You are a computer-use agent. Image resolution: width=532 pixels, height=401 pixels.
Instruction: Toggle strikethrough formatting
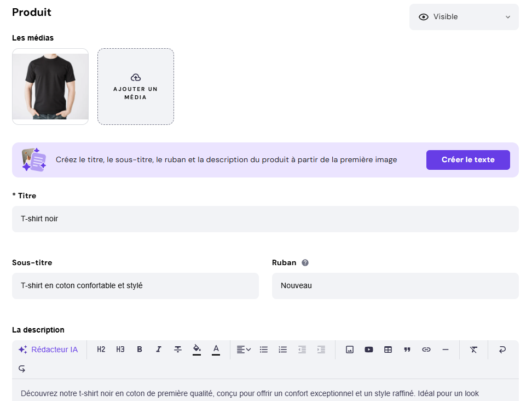(x=177, y=349)
